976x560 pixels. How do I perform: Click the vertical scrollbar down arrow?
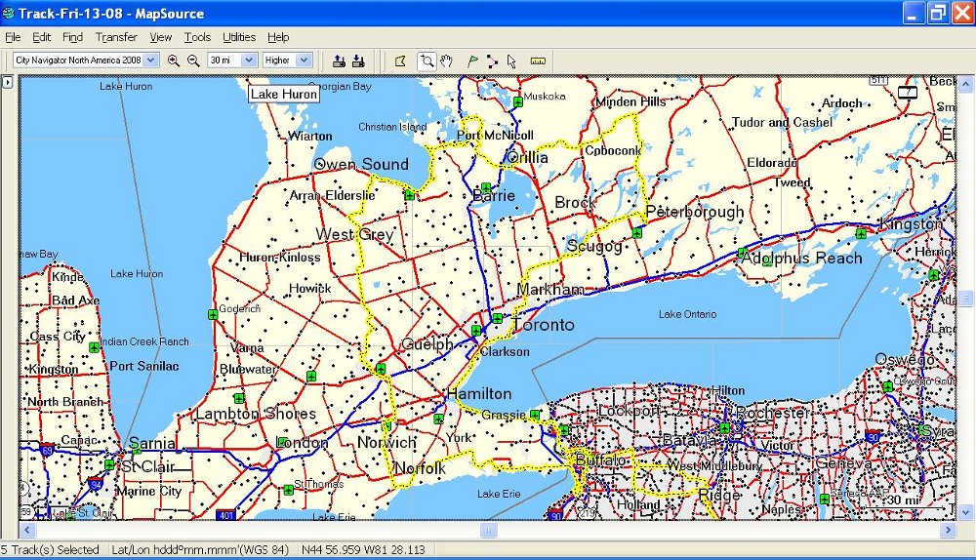pyautogui.click(x=966, y=513)
